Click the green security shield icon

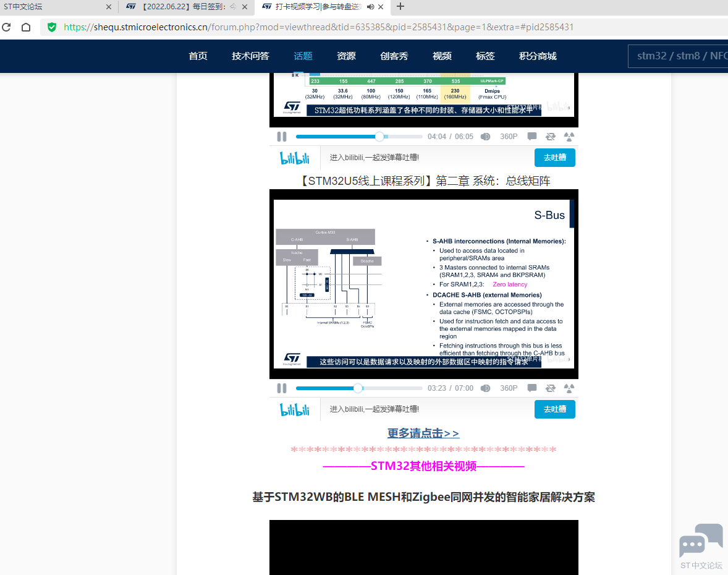pos(52,27)
